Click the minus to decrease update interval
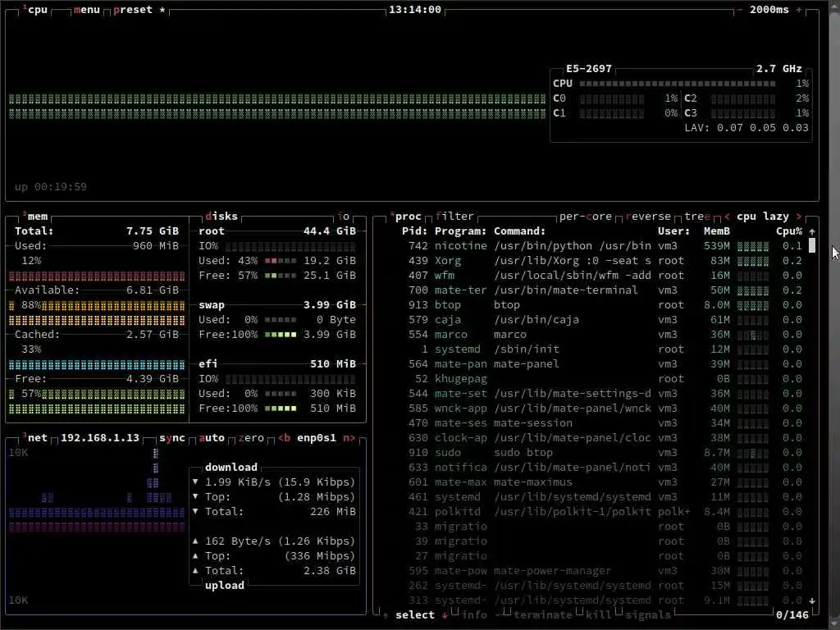The height and width of the screenshot is (630, 840). click(739, 10)
